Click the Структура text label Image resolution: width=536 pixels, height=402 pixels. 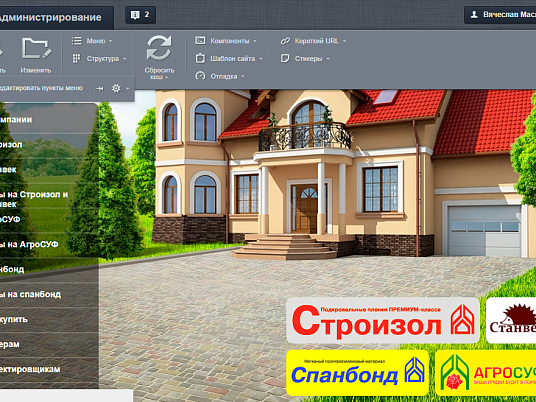[103, 59]
